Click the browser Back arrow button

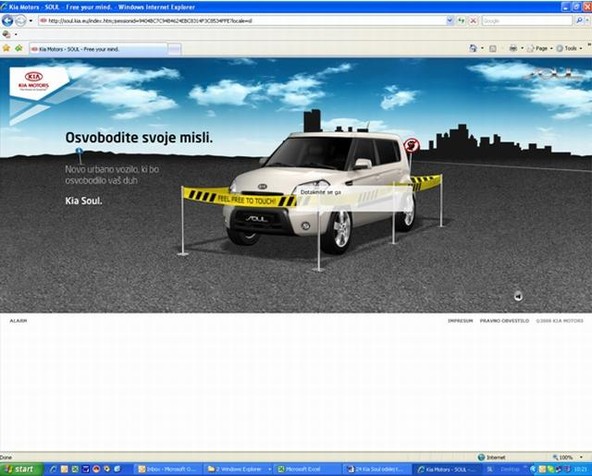7,20
